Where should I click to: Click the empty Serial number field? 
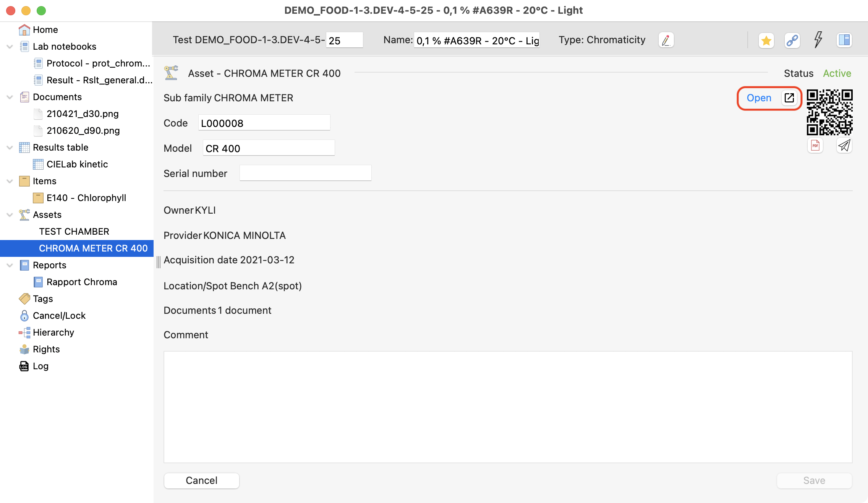305,174
